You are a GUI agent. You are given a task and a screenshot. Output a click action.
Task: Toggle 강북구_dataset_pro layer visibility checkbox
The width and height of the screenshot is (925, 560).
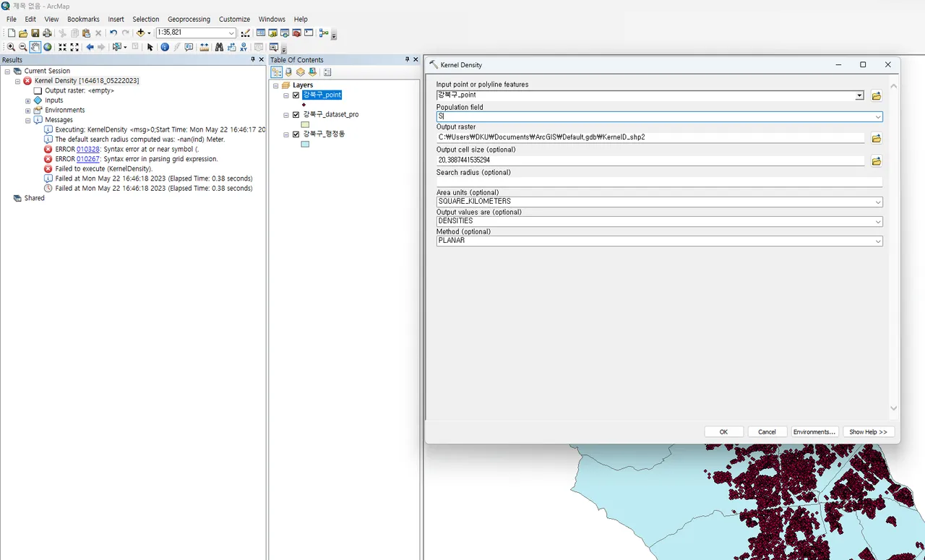(x=296, y=115)
